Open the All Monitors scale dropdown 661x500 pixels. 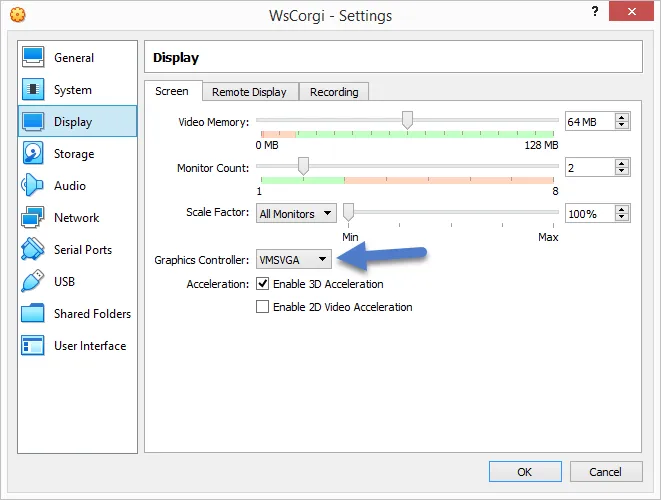(296, 214)
